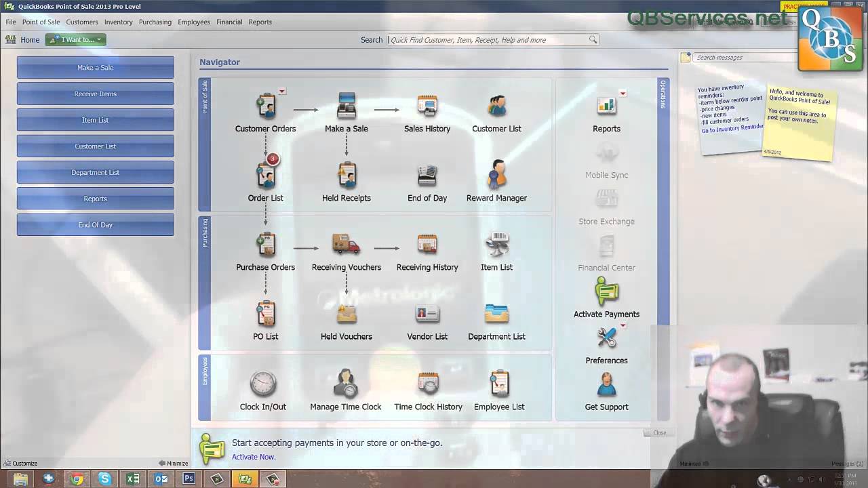Click the Make a Sale sidebar button
Image resolution: width=868 pixels, height=488 pixels.
(96, 68)
